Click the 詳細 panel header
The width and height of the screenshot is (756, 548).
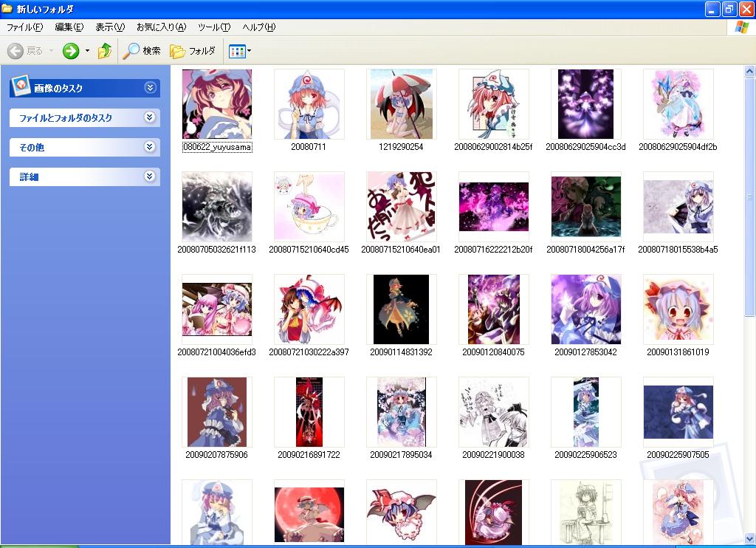(x=85, y=177)
